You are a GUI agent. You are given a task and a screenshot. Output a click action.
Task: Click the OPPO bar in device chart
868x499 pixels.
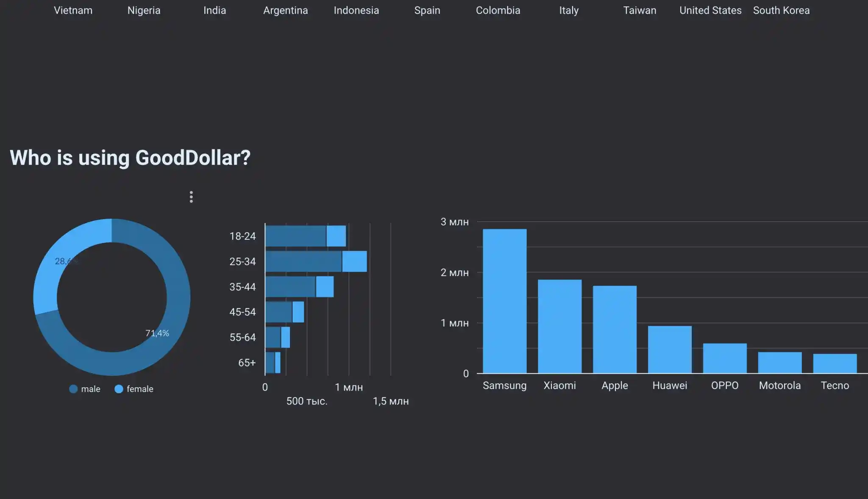[725, 358]
